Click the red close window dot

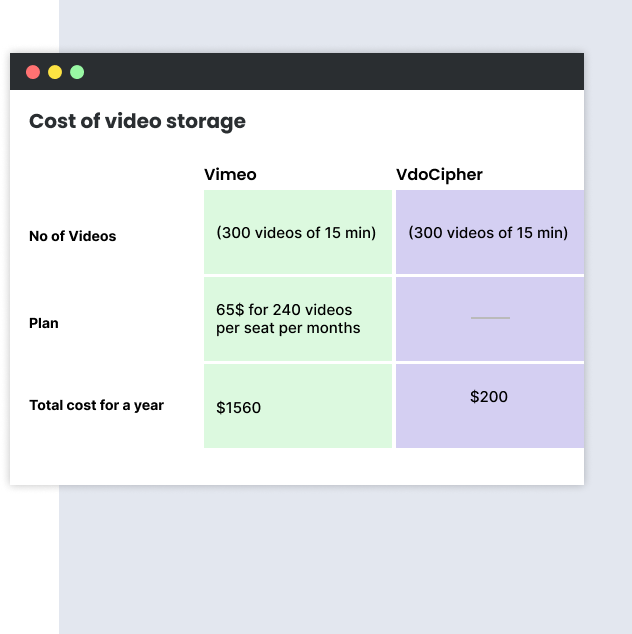tap(33, 72)
